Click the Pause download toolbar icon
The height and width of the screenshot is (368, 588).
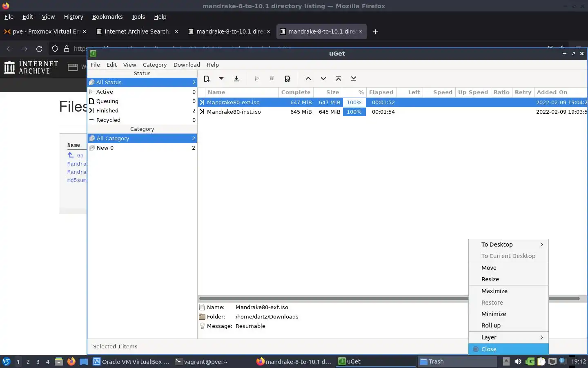tap(272, 79)
